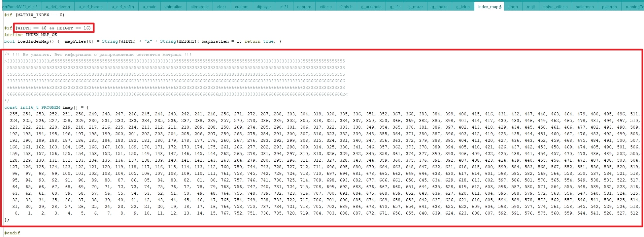
Task: Switch to the a_def_devc.h tab
Action: pos(58,7)
